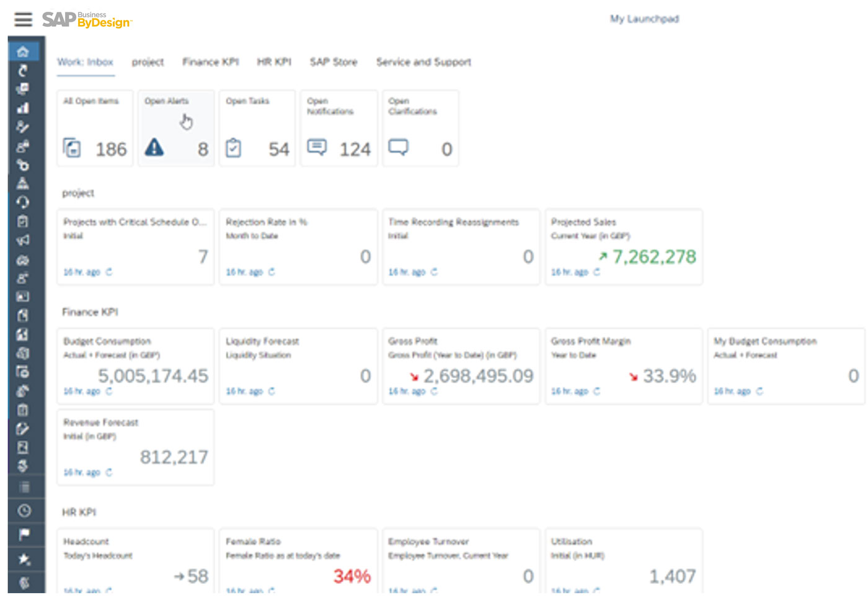Click the Liquidity Situation subtitle
This screenshot has height=600, width=868.
point(258,355)
